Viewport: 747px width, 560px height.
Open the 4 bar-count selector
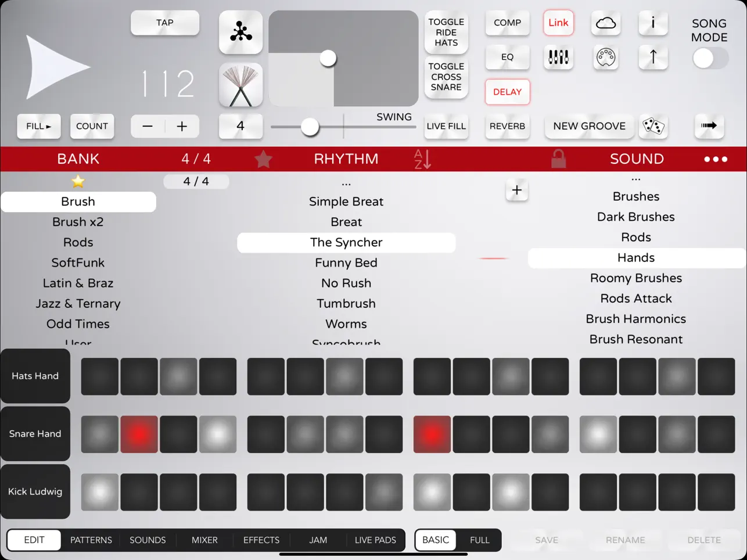(x=240, y=126)
